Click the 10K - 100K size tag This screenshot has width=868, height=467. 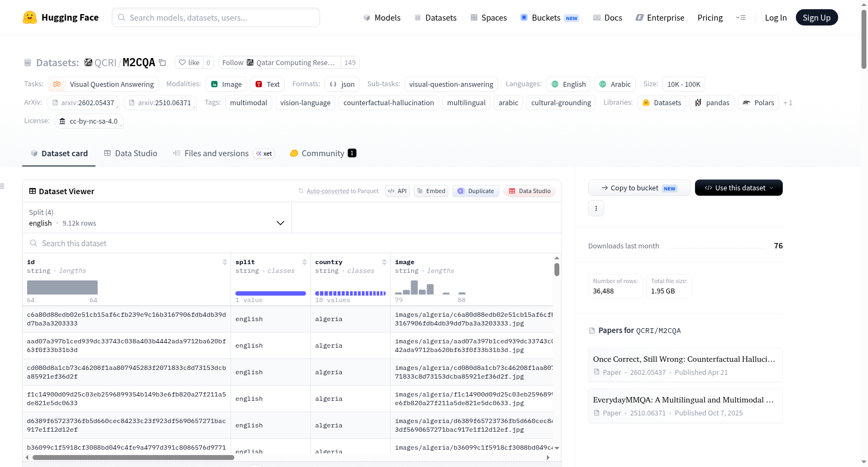click(x=684, y=84)
